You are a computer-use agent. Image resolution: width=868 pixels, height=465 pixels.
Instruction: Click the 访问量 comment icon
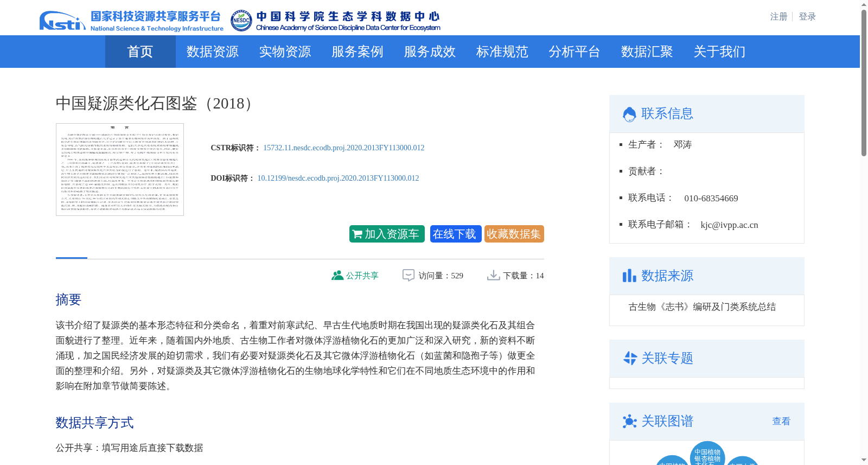(409, 275)
